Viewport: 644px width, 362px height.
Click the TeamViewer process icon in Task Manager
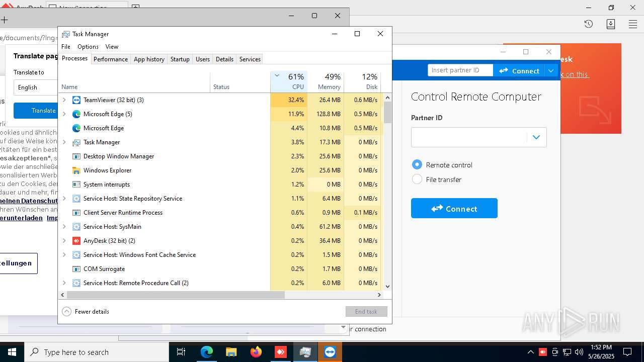[76, 100]
